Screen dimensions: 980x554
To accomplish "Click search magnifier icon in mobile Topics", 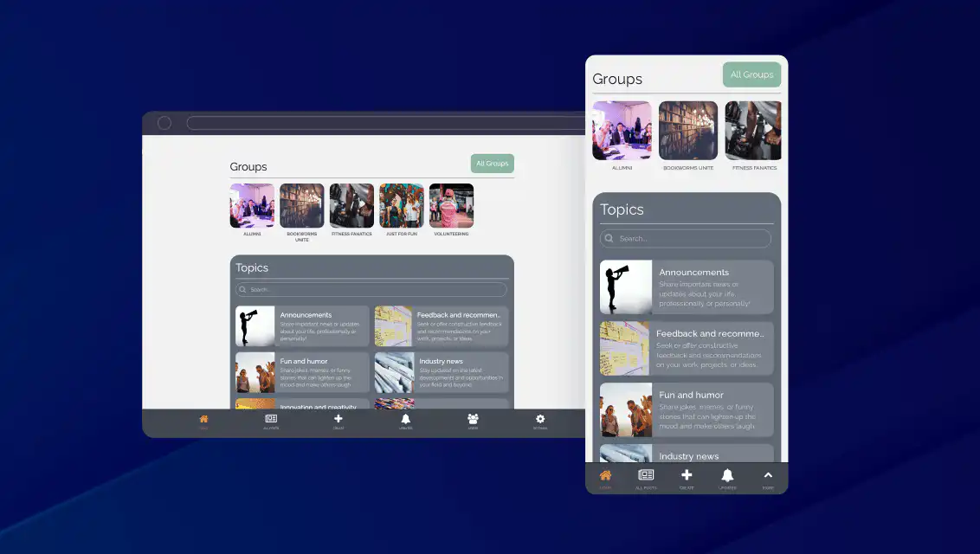I will tap(609, 239).
